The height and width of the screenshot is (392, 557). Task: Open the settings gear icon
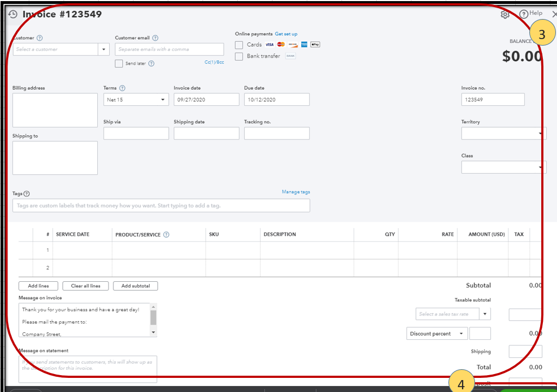pos(505,15)
